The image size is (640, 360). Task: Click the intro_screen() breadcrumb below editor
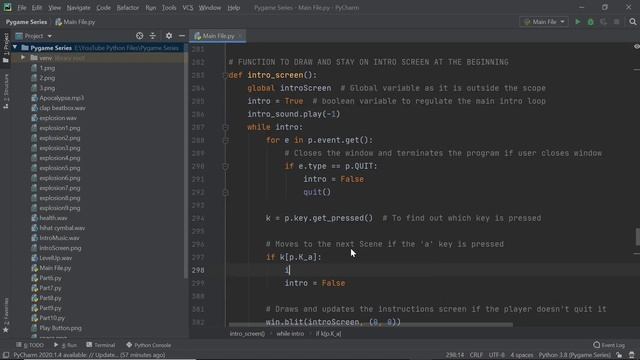(x=247, y=334)
